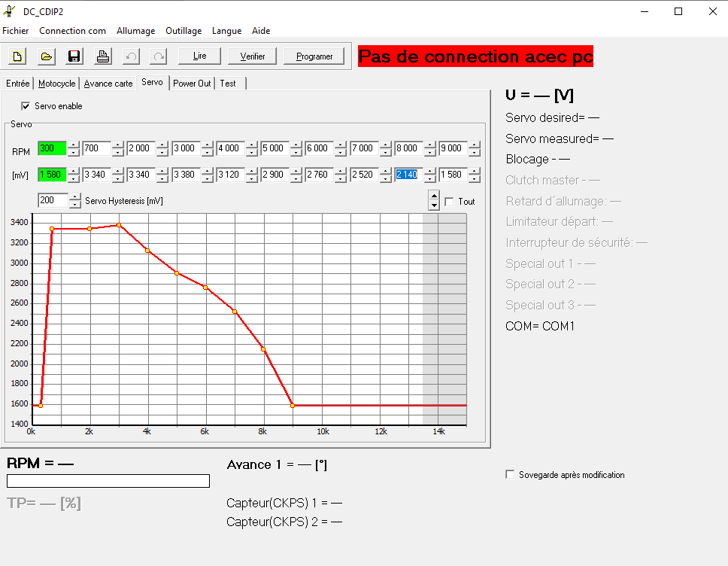Click the Verifier button
This screenshot has height=566, width=728.
click(x=252, y=56)
